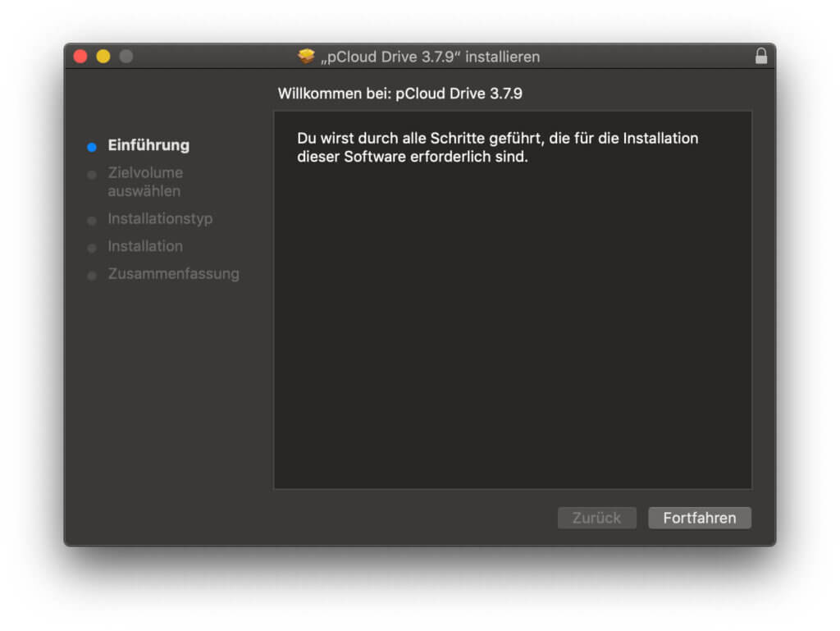Click the installer package icon in title
Screen dimensions: 840x631
(x=307, y=56)
